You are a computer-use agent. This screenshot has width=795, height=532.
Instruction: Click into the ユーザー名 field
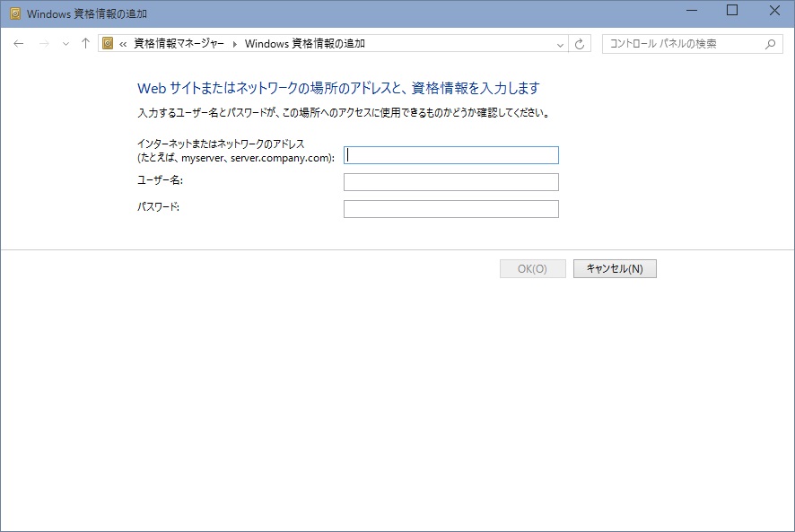coord(450,182)
